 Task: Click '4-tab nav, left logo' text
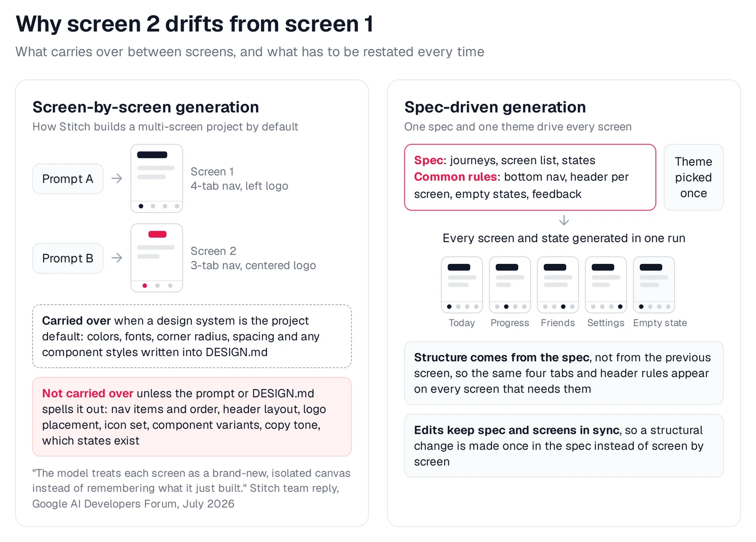239,186
